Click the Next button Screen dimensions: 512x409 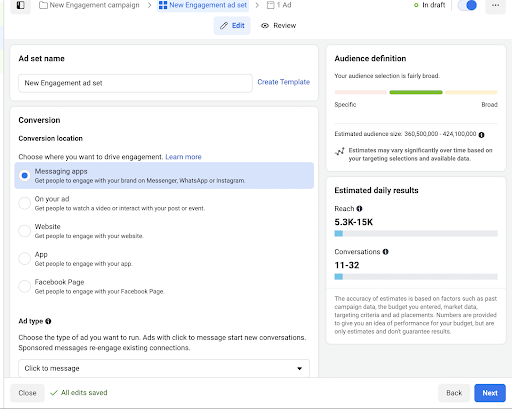pyautogui.click(x=490, y=393)
